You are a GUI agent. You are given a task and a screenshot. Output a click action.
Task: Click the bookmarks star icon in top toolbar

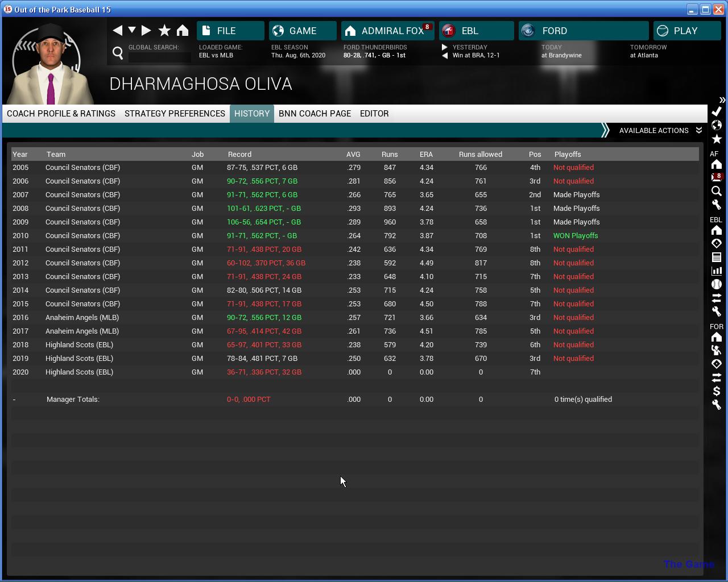tap(164, 31)
